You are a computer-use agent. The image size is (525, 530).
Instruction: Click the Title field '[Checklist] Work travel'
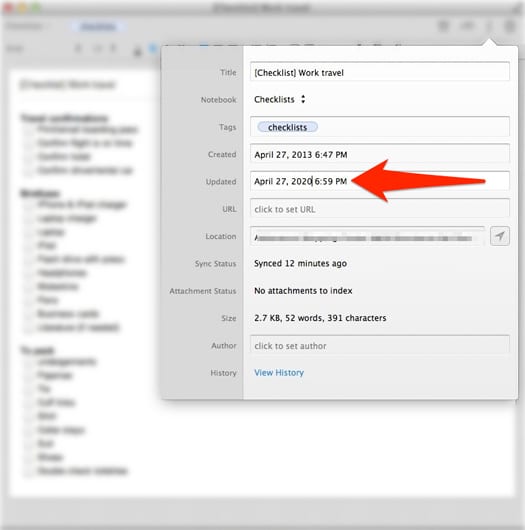[x=380, y=72]
